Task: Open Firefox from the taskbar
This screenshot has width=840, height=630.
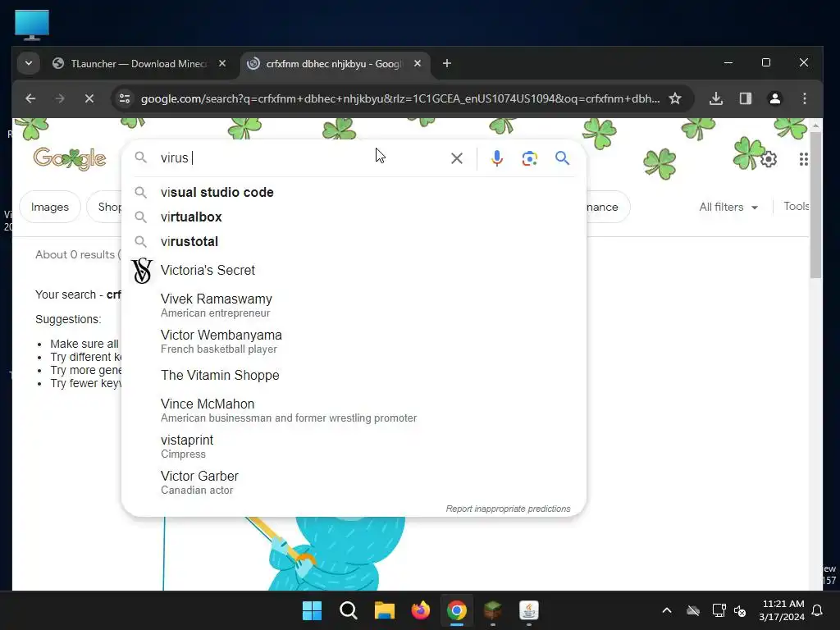Action: point(421,610)
